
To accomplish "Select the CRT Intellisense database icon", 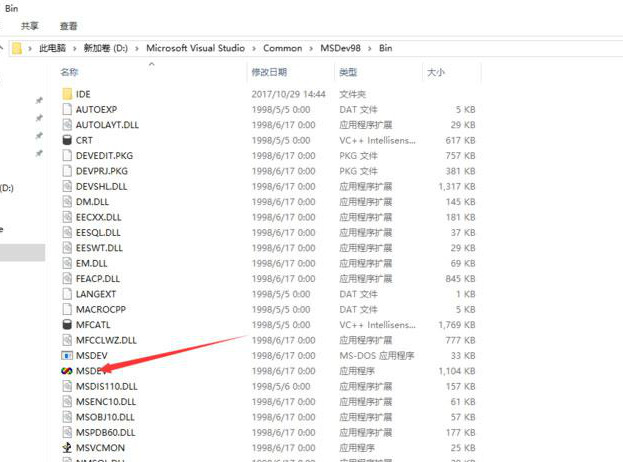I will (67, 140).
